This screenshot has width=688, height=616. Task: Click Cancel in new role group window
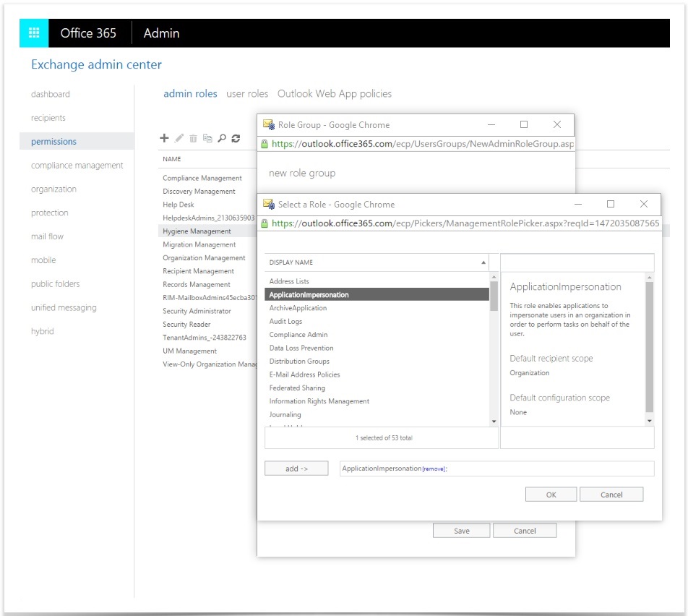(525, 531)
